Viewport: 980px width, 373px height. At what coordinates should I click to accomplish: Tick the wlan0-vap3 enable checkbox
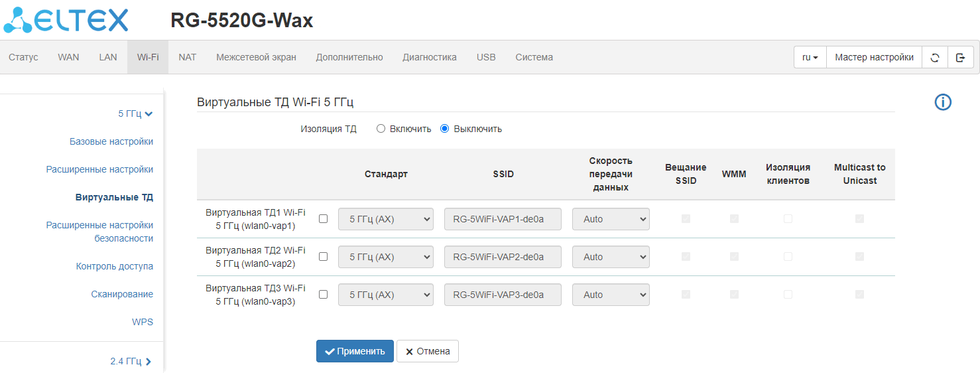tap(323, 295)
